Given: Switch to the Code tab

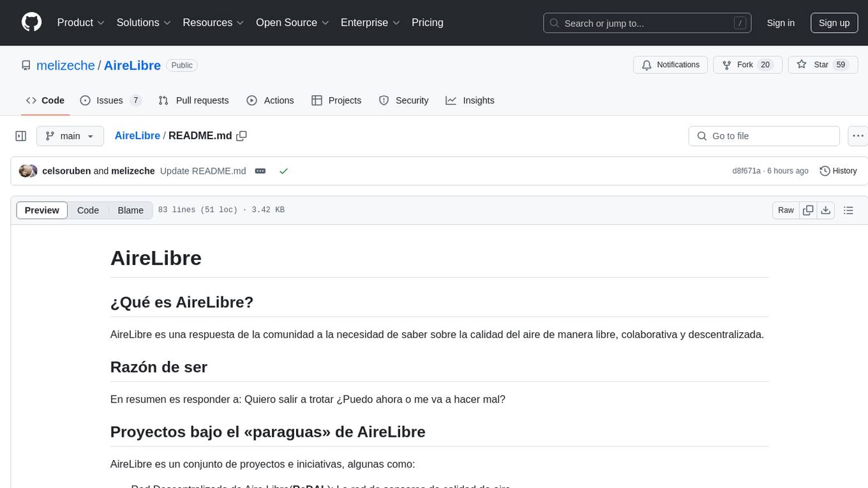Looking at the screenshot, I should tap(45, 100).
